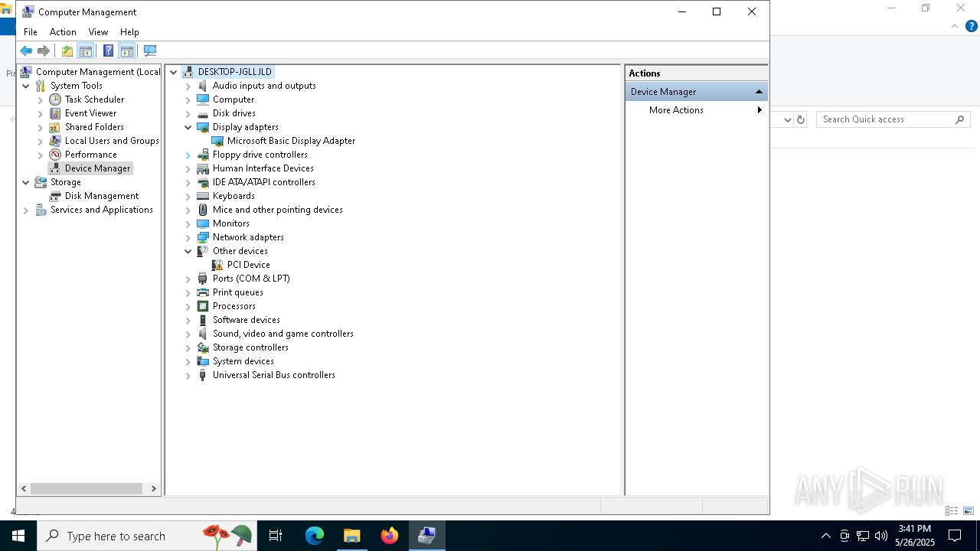This screenshot has width=980, height=551.
Task: Click the horizontal scrollbar thumb in console tree
Action: (87, 488)
